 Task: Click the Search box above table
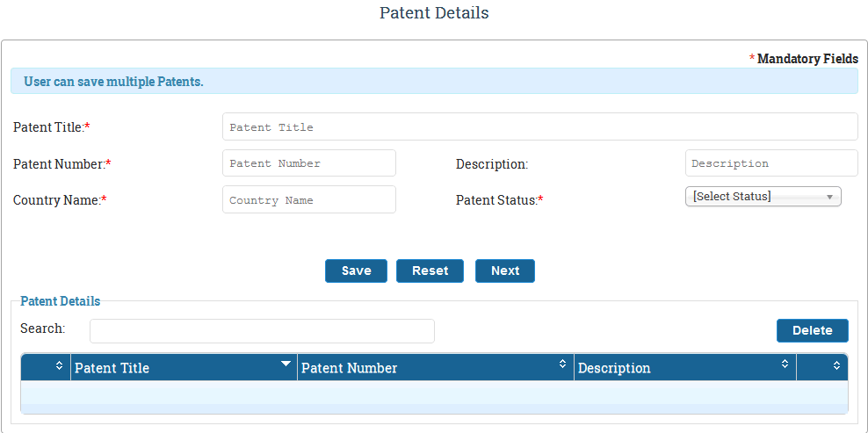(262, 330)
